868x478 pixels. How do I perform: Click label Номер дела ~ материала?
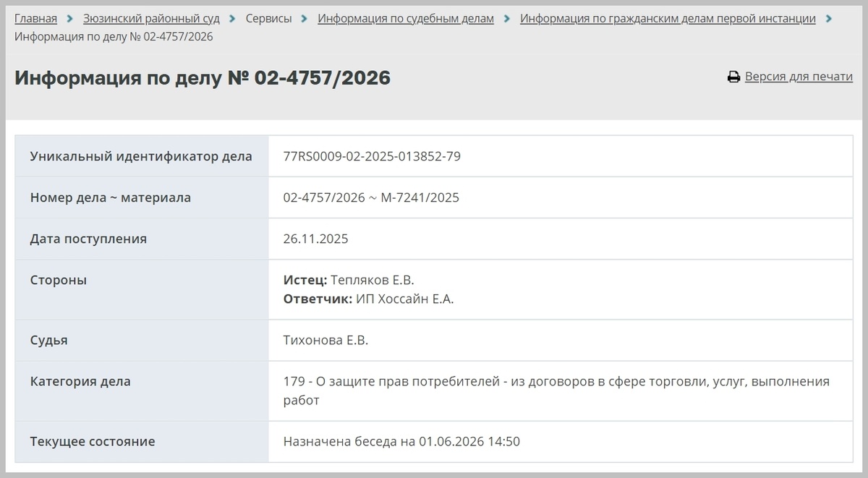pos(111,197)
